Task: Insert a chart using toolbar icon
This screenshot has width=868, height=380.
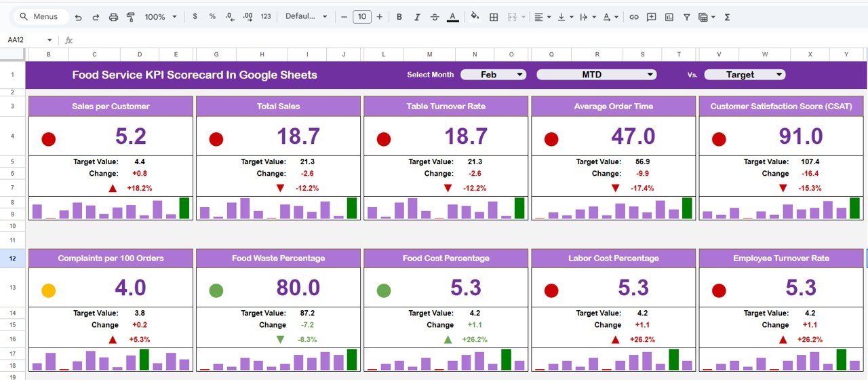Action: 669,17
